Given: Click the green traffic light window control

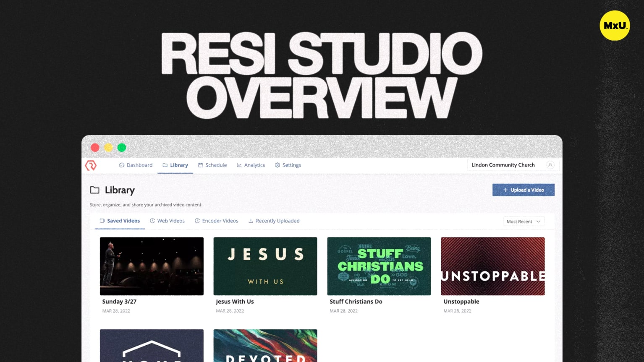Looking at the screenshot, I should 122,147.
